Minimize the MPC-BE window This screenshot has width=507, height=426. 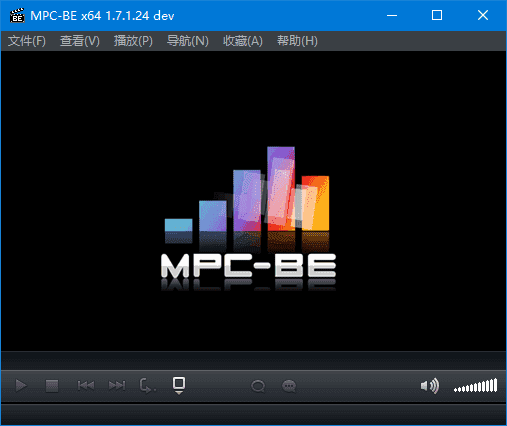[x=392, y=15]
